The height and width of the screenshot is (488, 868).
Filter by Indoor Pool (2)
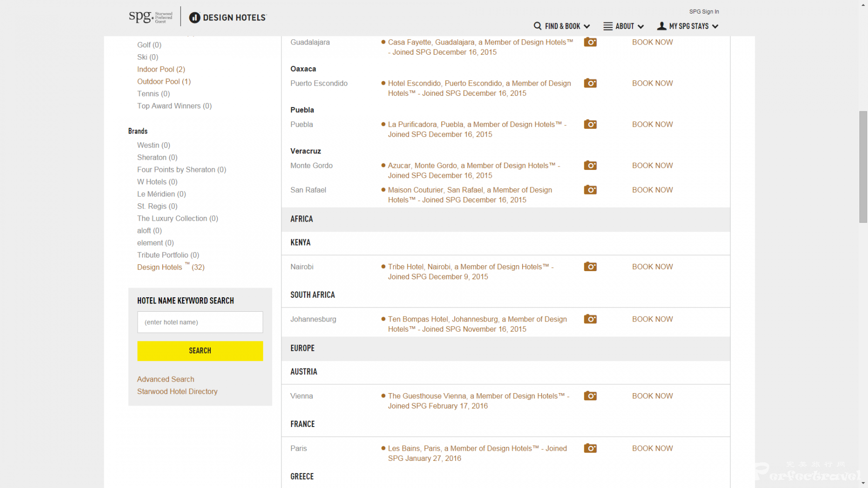[161, 69]
